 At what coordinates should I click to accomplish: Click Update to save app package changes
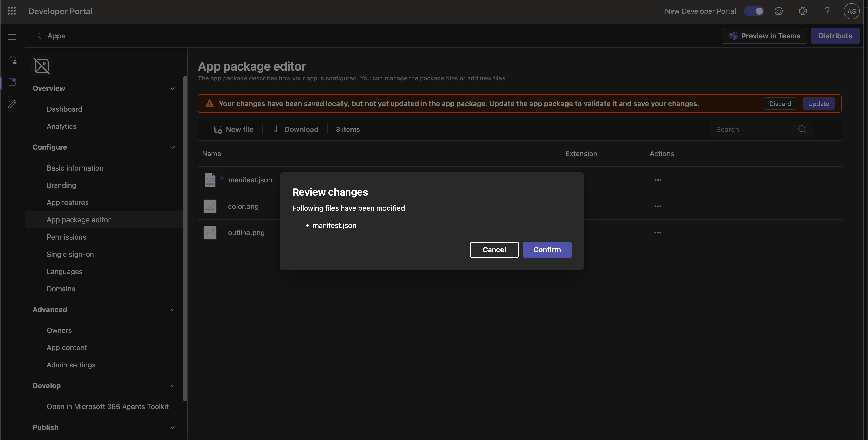819,104
